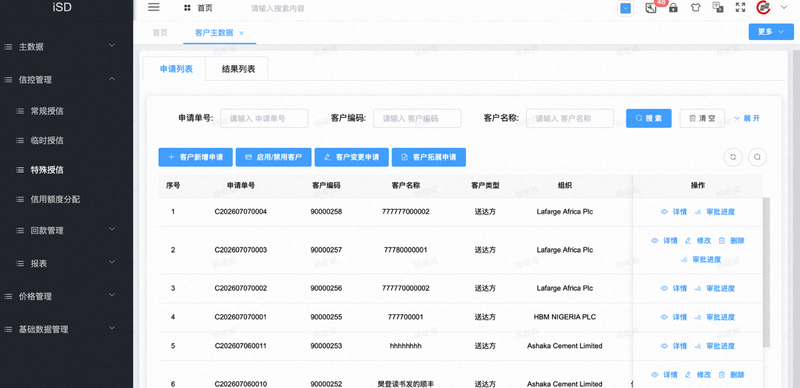Click the pencil 修改 icon for row C202607060010
This screenshot has height=388, width=800.
(688, 375)
